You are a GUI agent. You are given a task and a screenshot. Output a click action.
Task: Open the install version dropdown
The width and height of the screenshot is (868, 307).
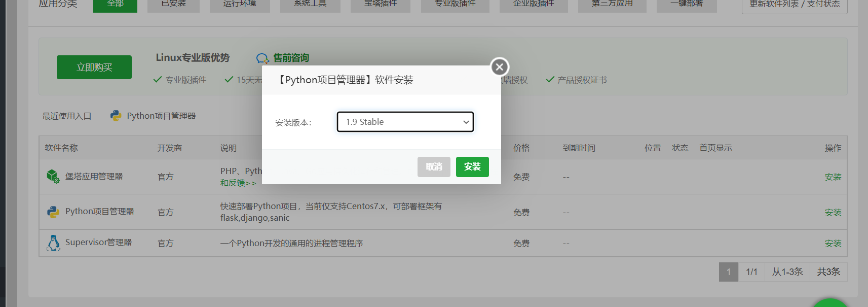tap(405, 122)
